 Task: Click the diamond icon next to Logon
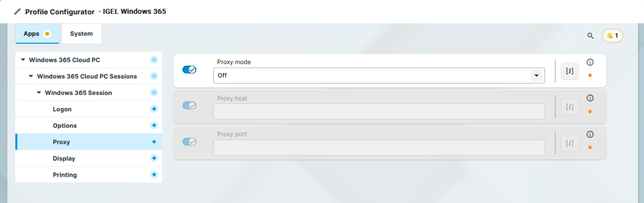click(x=154, y=109)
